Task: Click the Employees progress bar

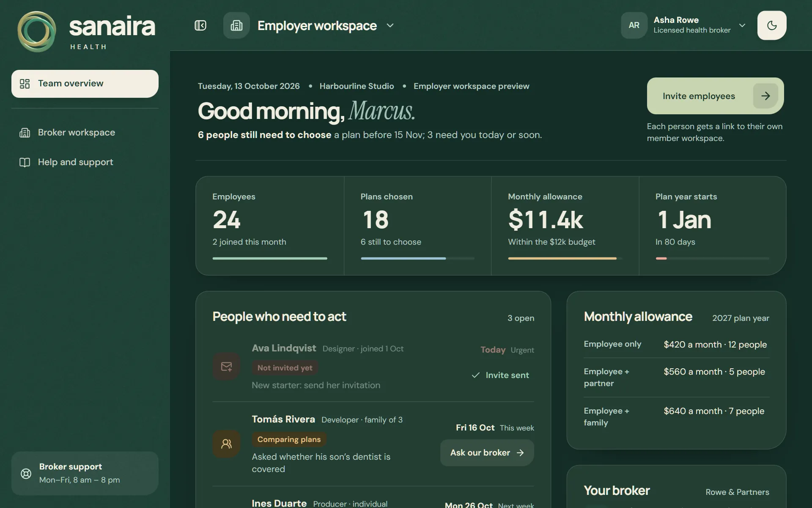Action: [270, 258]
